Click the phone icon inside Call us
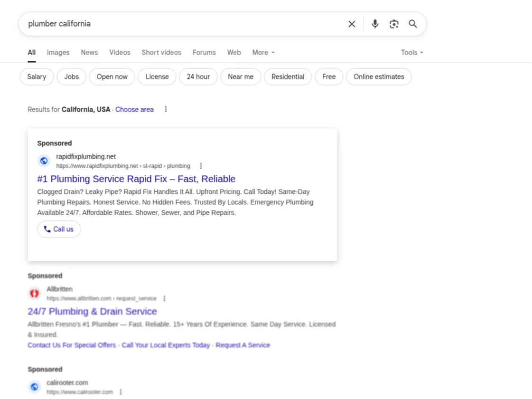 47,229
